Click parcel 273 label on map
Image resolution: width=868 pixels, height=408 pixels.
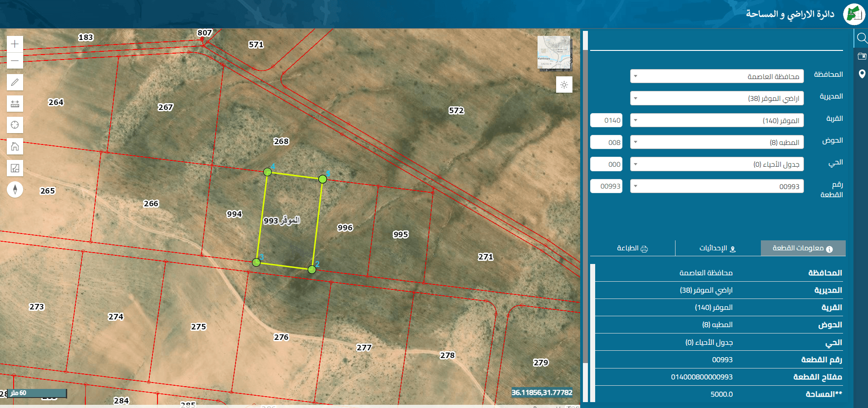click(37, 307)
